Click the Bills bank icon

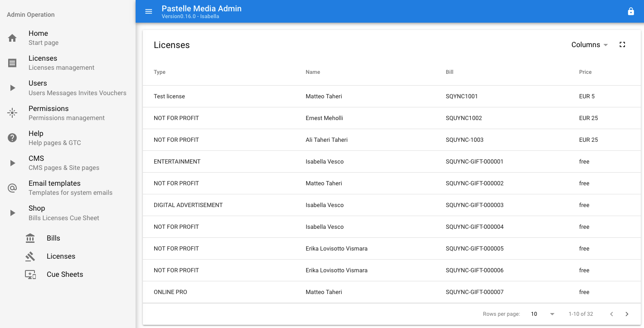pos(30,238)
